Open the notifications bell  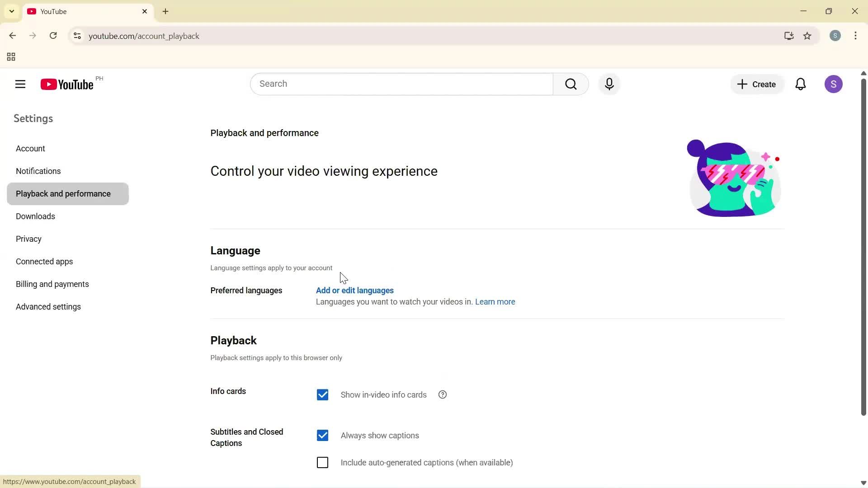(801, 84)
